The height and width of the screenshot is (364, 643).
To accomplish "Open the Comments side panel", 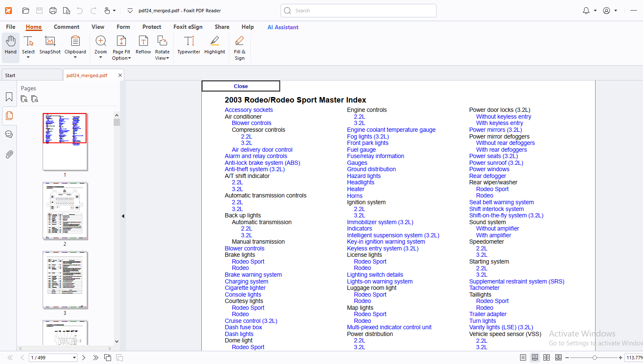I will click(9, 134).
